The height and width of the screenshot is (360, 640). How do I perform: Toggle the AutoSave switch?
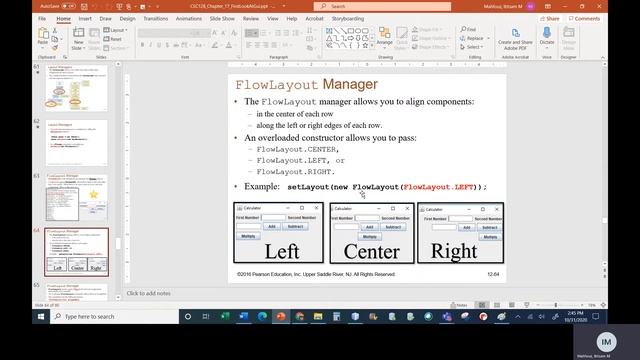click(x=69, y=7)
